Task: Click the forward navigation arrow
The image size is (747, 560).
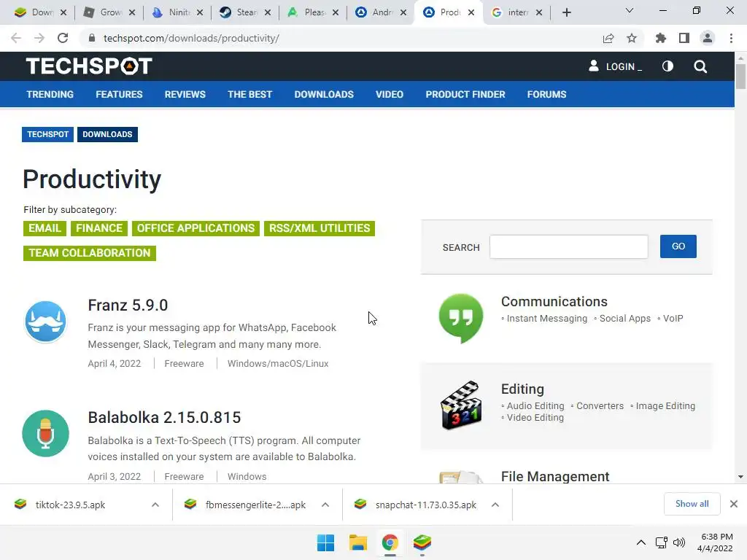Action: 39,38
